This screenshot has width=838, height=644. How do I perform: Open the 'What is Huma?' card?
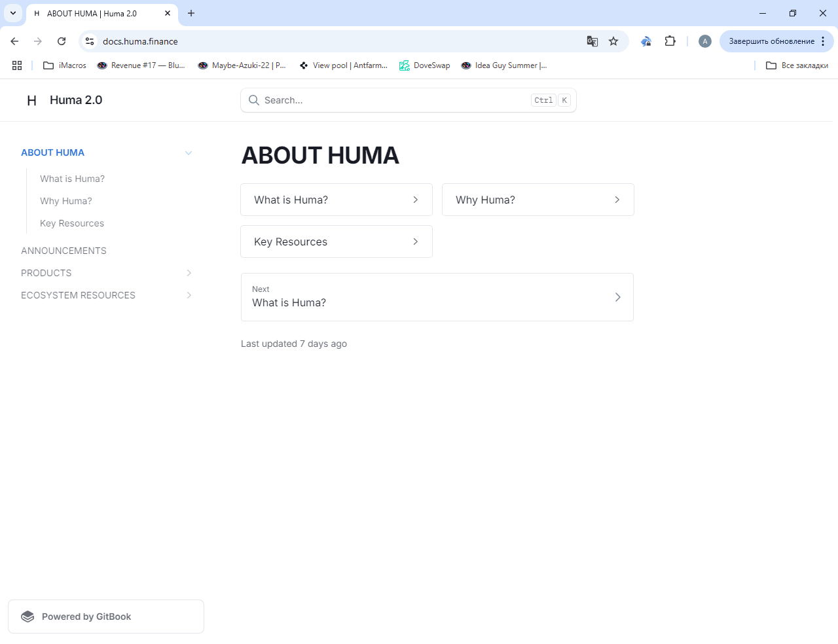(x=337, y=200)
